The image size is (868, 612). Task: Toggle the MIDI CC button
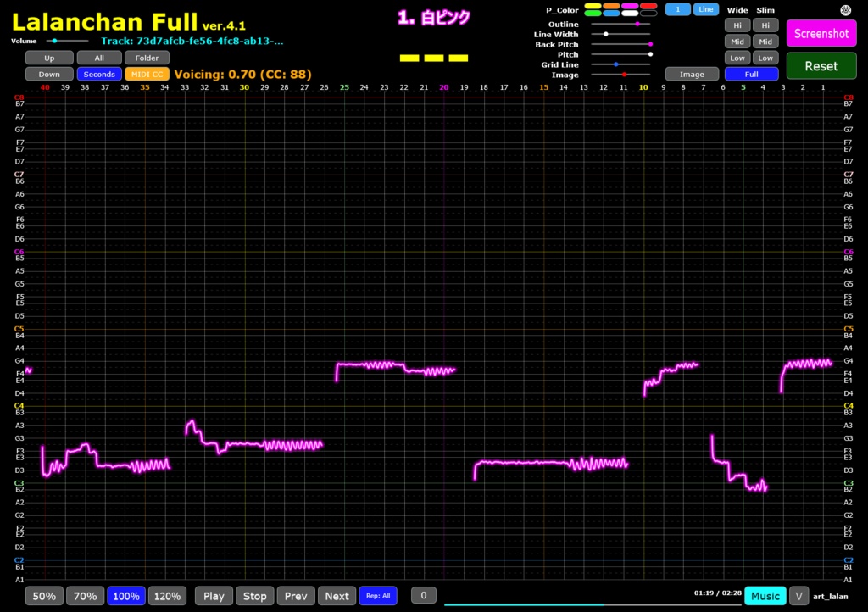coord(147,74)
